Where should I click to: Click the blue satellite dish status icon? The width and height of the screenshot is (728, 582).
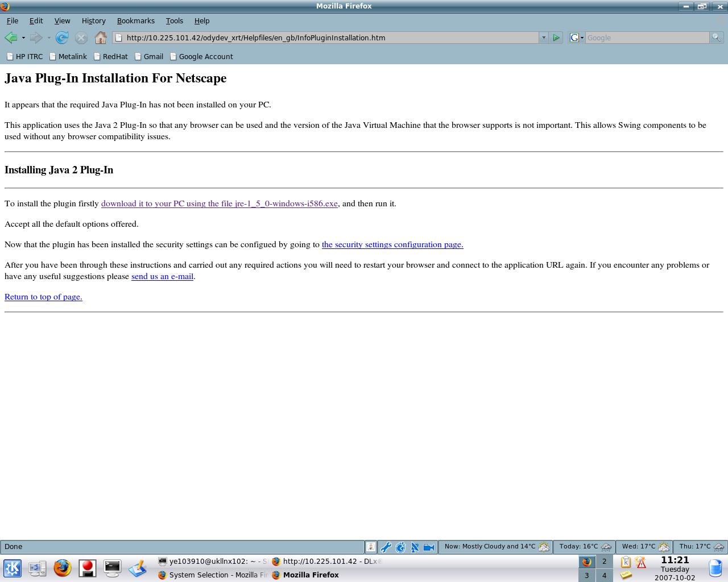pyautogui.click(x=415, y=547)
